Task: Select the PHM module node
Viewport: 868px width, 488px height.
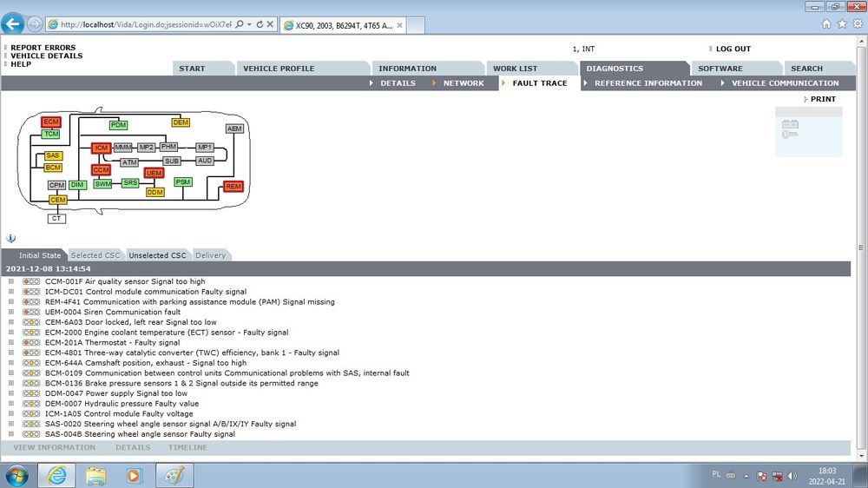Action: click(x=168, y=147)
